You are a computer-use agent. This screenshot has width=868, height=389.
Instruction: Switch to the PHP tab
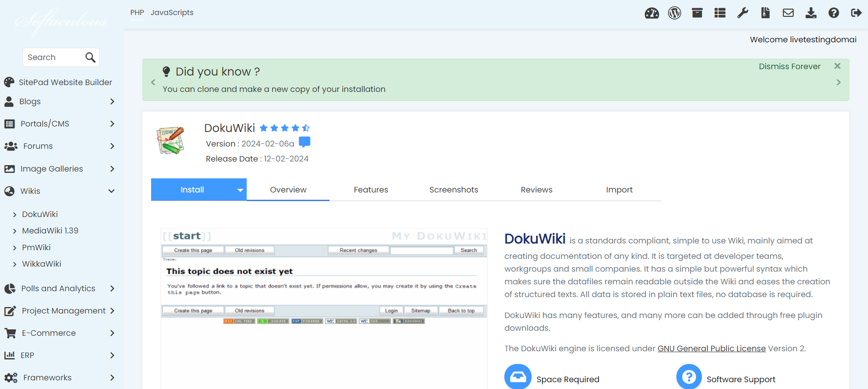coord(137,13)
